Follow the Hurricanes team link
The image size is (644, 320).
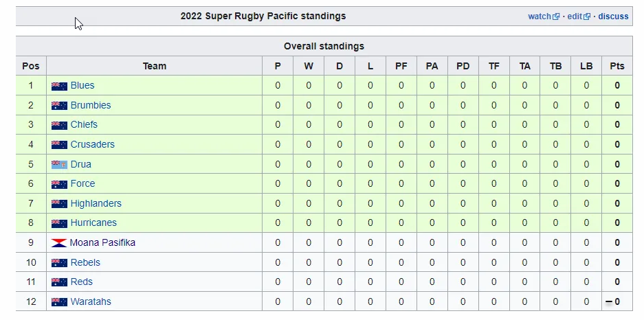pyautogui.click(x=93, y=222)
